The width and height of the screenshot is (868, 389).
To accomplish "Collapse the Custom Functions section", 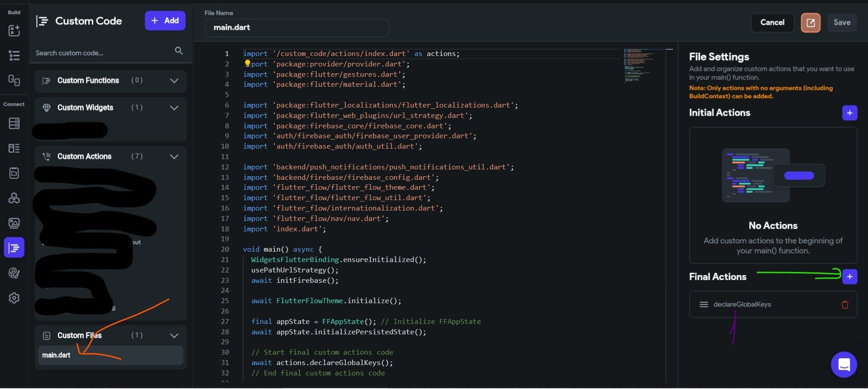I will coord(174,81).
